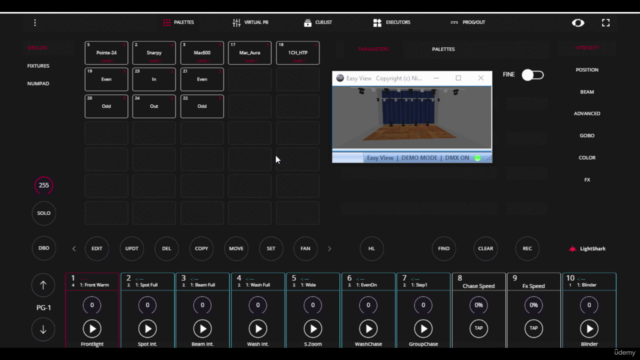Click the eye view icon
The width and height of the screenshot is (640, 360).
pyautogui.click(x=578, y=23)
